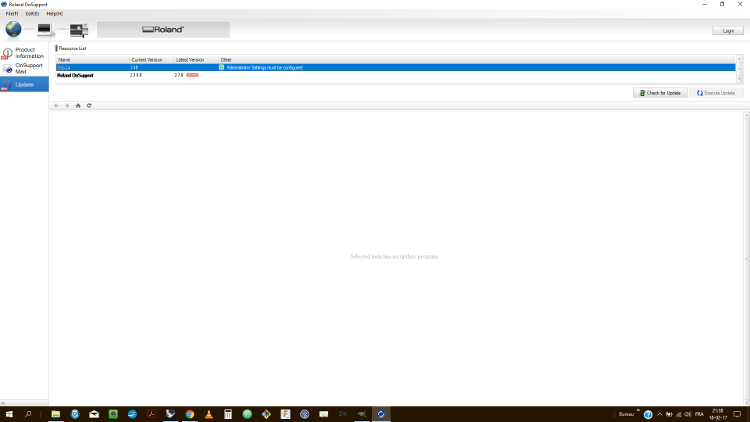Click the green icon beside Administrator Settings message
This screenshot has height=422, width=750.
[x=221, y=67]
